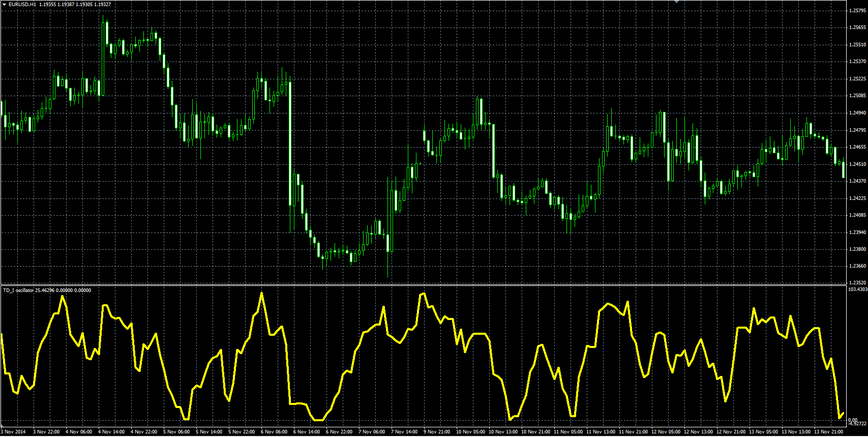Click the chart shift triangle marker at top
This screenshot has width=868, height=437.
pos(676,2)
